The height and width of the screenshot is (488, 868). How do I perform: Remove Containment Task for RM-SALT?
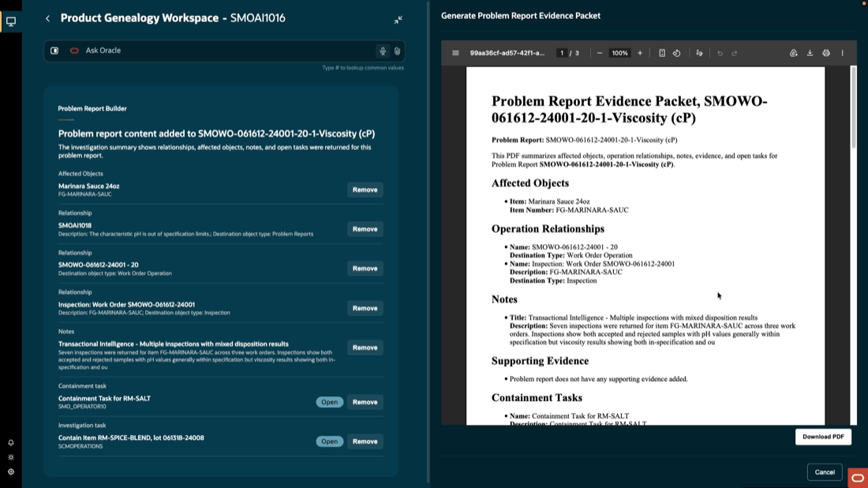pyautogui.click(x=365, y=402)
